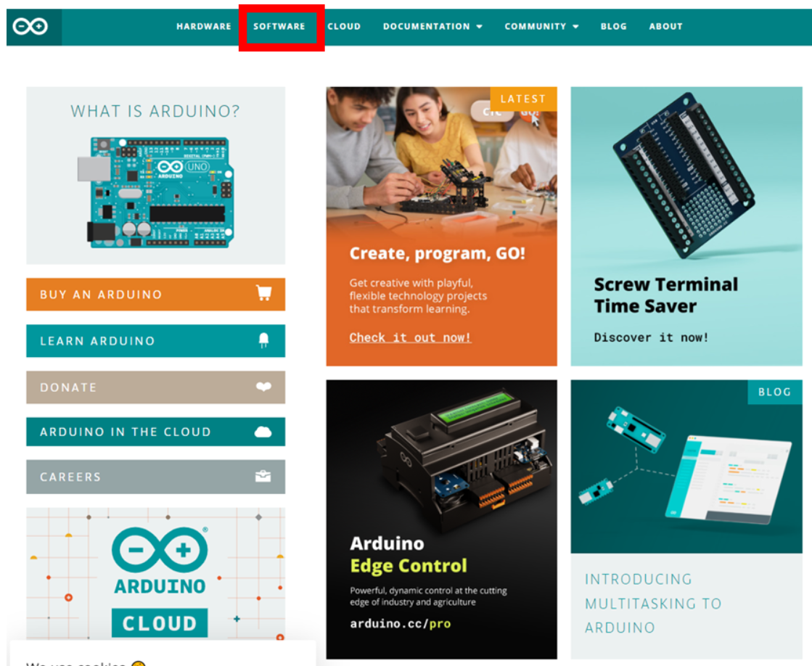Open the Hardware menu item
This screenshot has width=812, height=666.
pos(203,26)
